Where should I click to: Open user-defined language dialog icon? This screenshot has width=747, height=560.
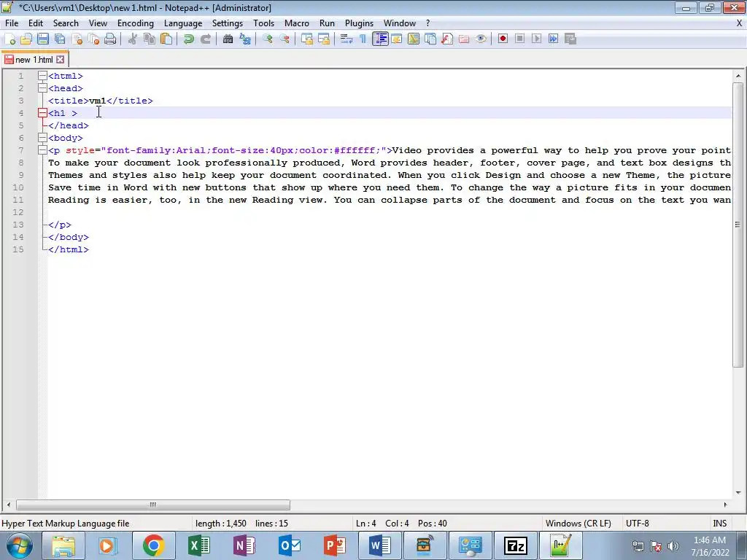pyautogui.click(x=397, y=39)
